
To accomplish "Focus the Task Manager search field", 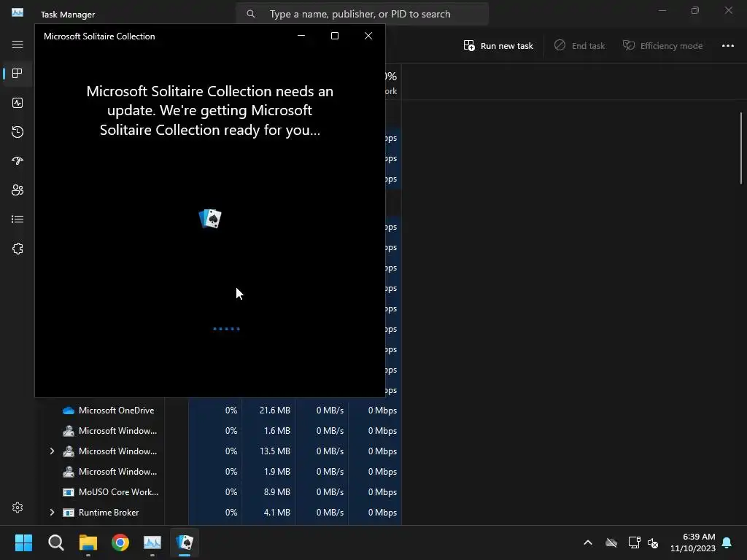I will (362, 15).
